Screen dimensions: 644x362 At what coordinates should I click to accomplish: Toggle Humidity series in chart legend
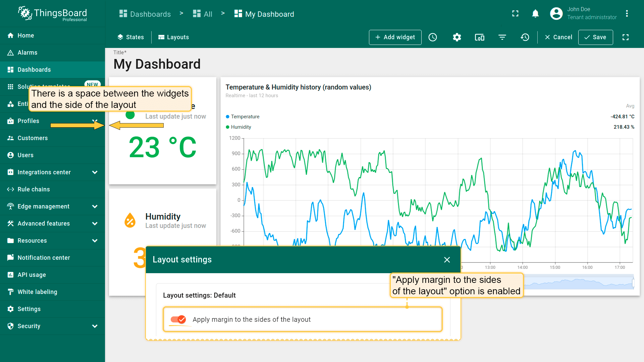click(241, 127)
